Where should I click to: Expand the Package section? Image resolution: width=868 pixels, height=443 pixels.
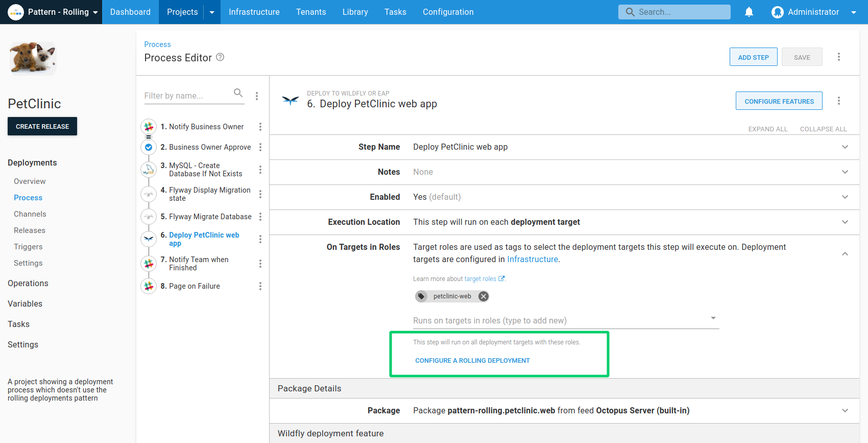pyautogui.click(x=845, y=411)
